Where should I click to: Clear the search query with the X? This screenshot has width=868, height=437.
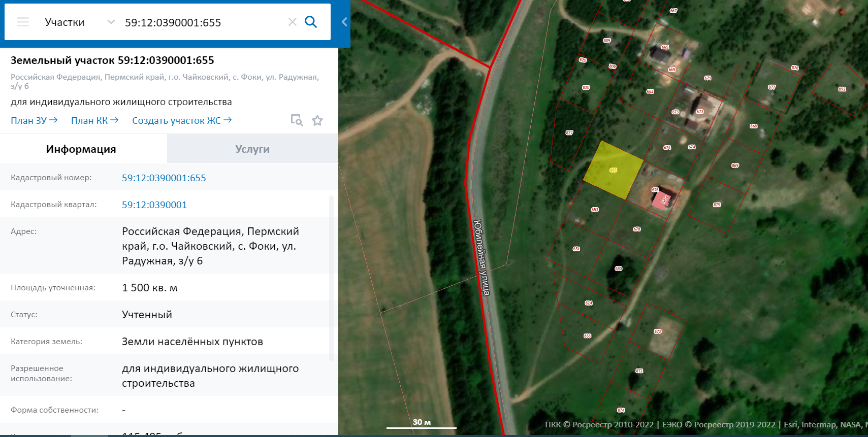293,22
